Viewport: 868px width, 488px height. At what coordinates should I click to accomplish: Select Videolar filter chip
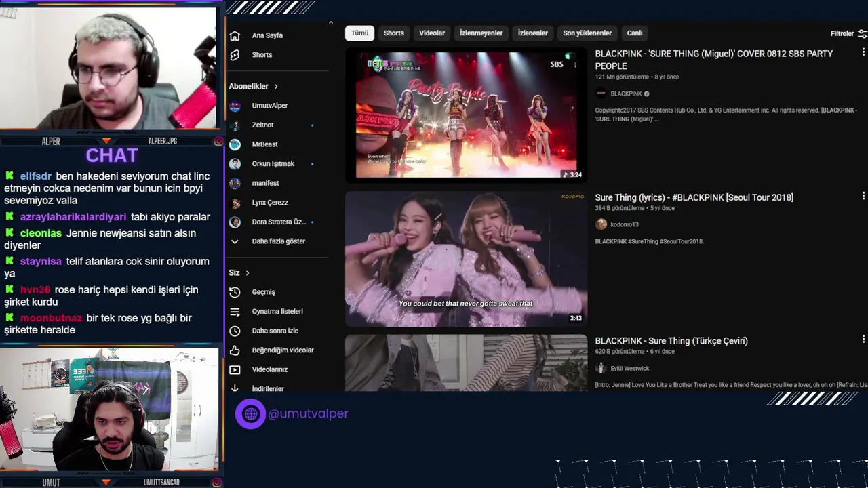(432, 33)
